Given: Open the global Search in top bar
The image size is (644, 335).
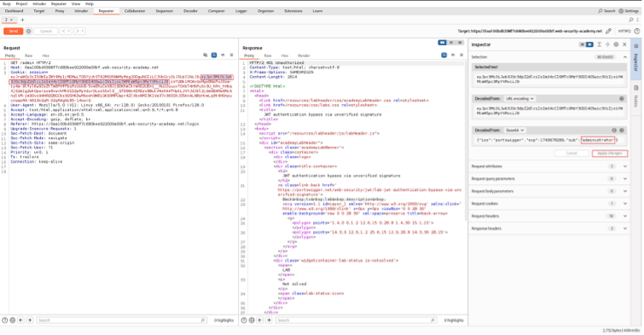Looking at the screenshot, I should [x=606, y=11].
